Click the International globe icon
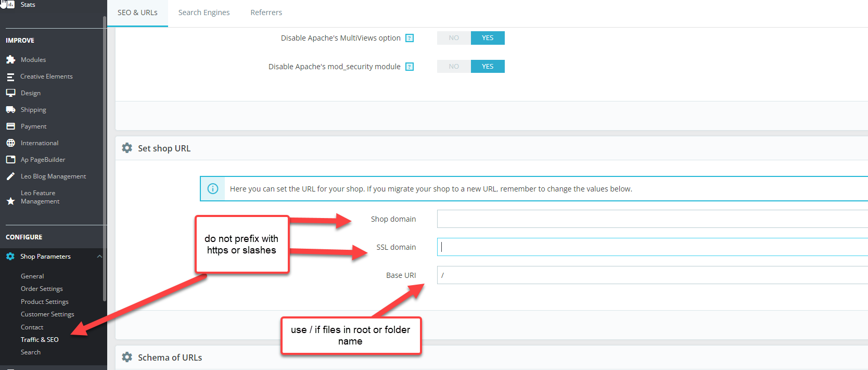Image resolution: width=868 pixels, height=370 pixels. [x=10, y=143]
